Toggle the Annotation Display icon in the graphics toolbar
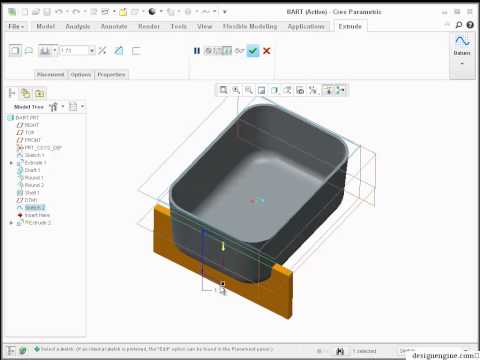Image resolution: width=480 pixels, height=360 pixels. click(328, 90)
